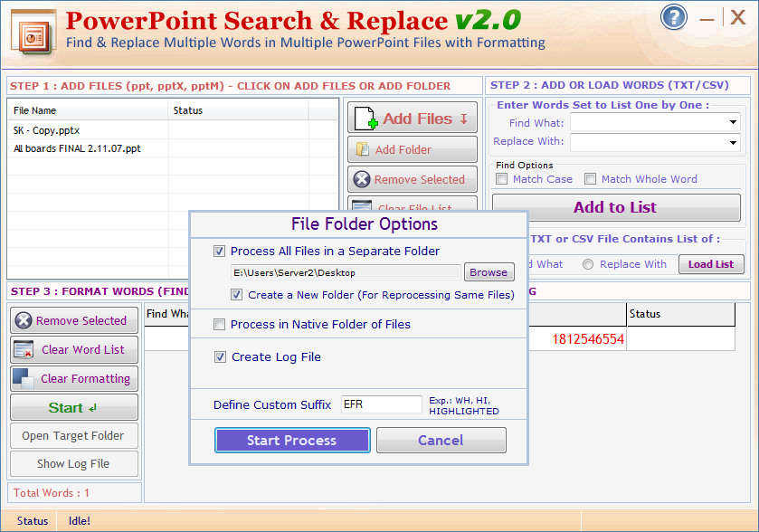This screenshot has width=759, height=532.
Task: Select the SK - Copy.pptx file row
Action: point(173,130)
